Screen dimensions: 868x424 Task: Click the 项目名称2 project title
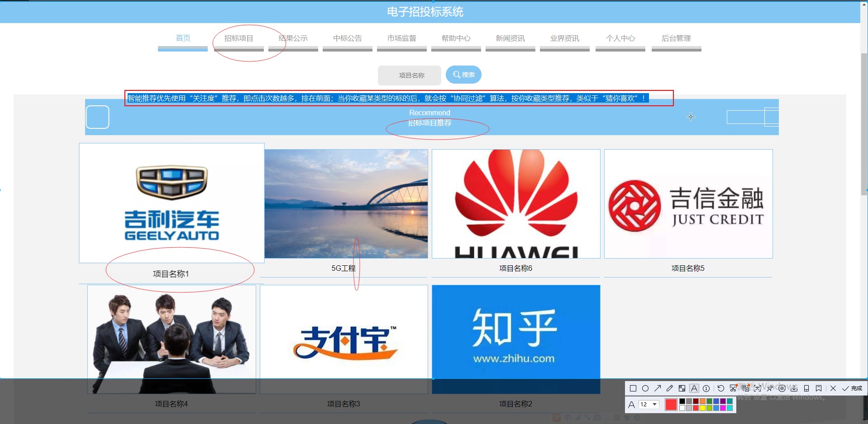point(516,404)
